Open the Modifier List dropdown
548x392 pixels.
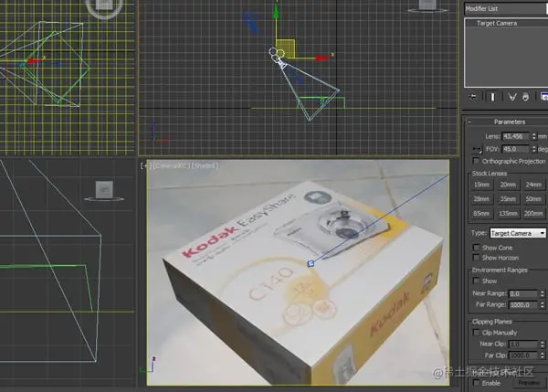506,9
